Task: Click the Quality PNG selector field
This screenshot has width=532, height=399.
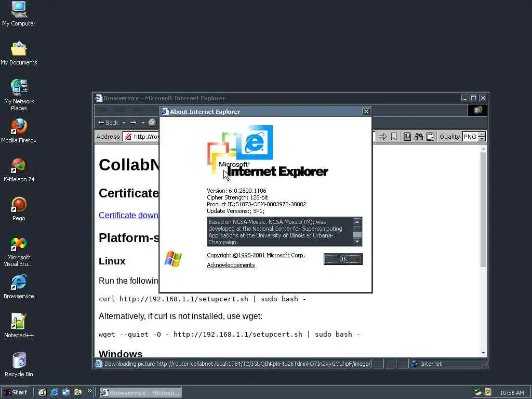Action: pyautogui.click(x=470, y=137)
